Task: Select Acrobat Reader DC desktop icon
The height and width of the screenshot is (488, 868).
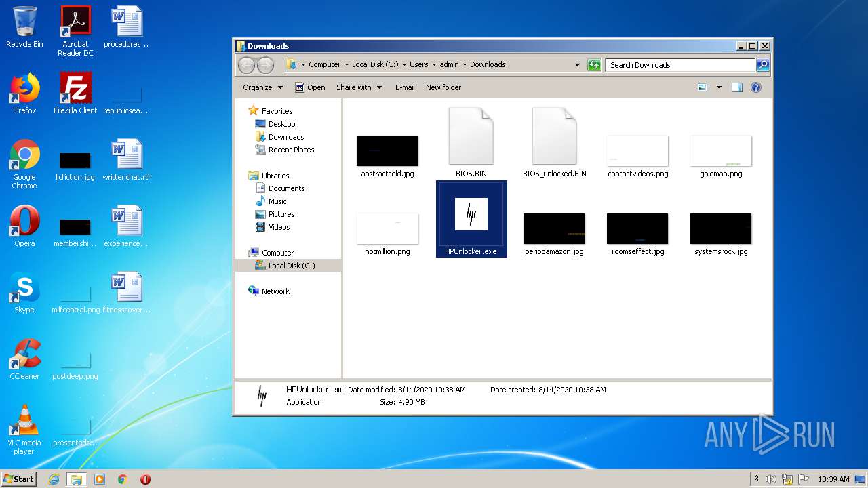Action: [x=75, y=31]
